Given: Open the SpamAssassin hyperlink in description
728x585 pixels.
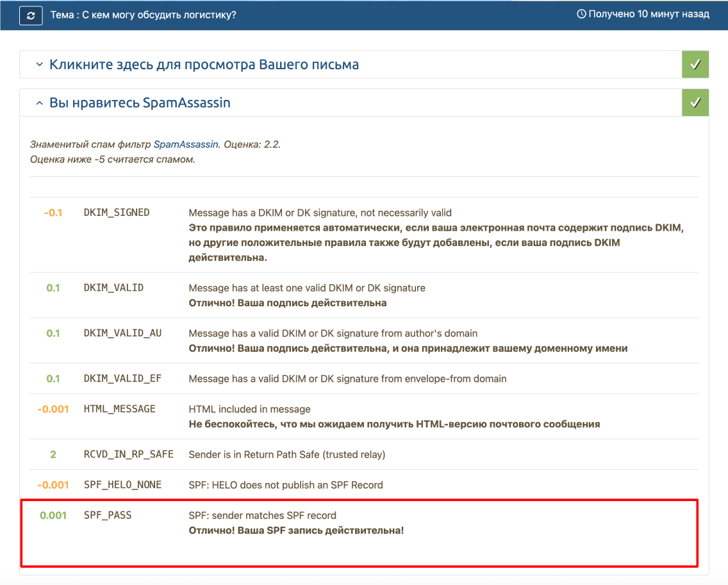Looking at the screenshot, I should click(x=186, y=144).
